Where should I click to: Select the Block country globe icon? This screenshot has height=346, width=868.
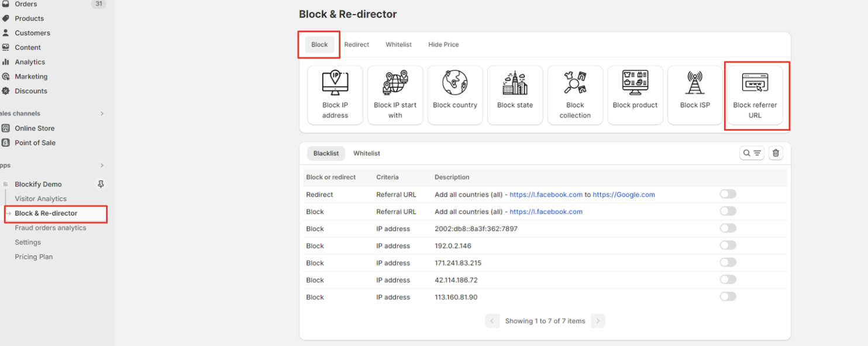point(455,82)
